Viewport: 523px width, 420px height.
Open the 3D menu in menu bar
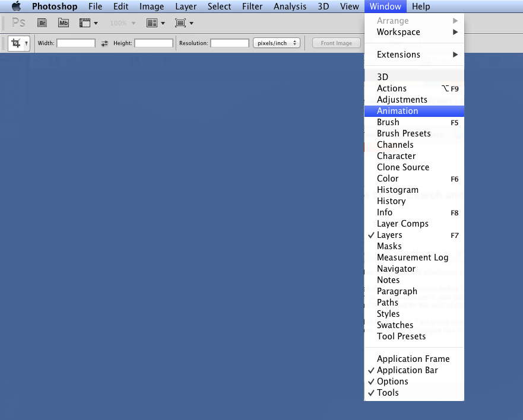coord(323,7)
